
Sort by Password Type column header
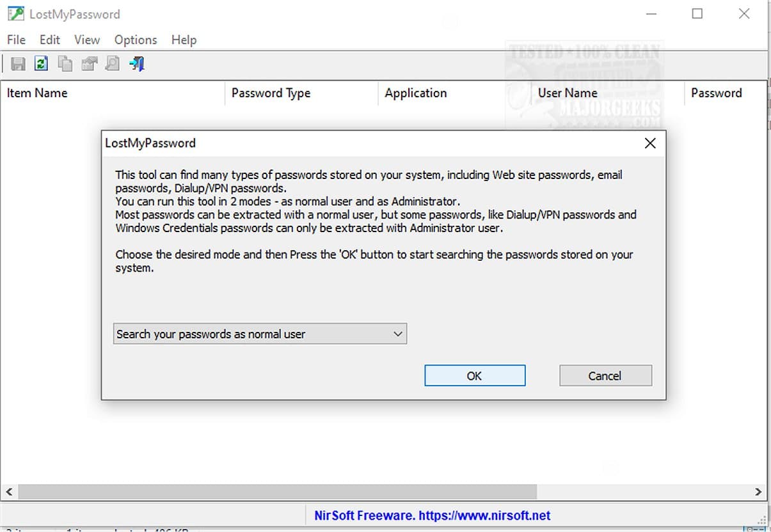pos(271,93)
